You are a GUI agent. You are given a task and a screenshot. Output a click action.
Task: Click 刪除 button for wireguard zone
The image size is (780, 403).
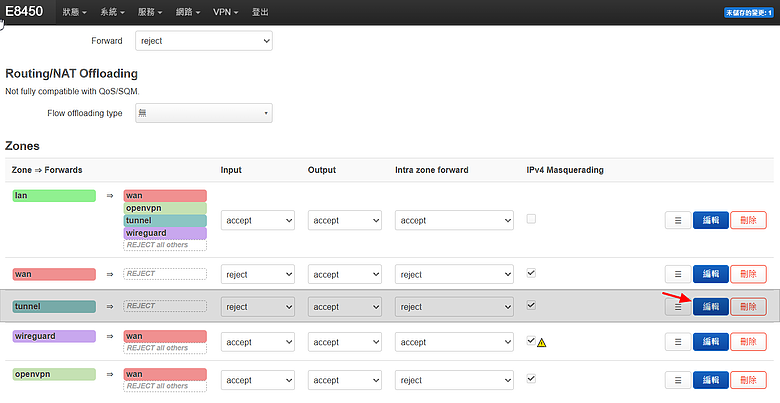pyautogui.click(x=748, y=342)
